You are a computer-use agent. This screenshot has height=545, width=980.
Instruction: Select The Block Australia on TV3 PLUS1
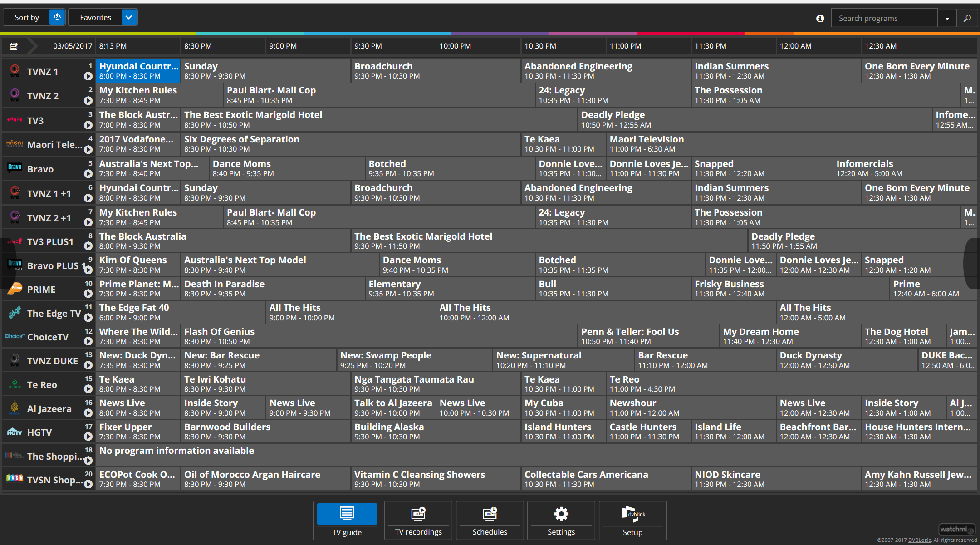223,241
